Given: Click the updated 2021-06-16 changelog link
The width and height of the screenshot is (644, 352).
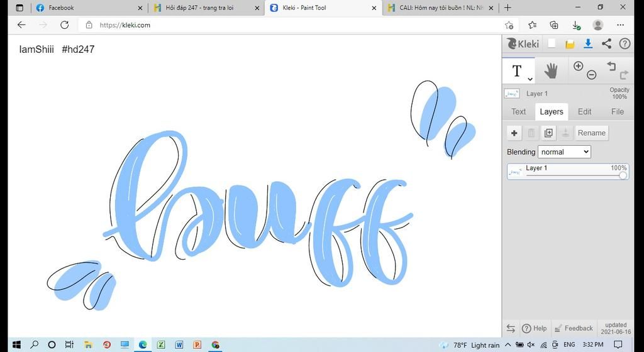Looking at the screenshot, I should 616,328.
